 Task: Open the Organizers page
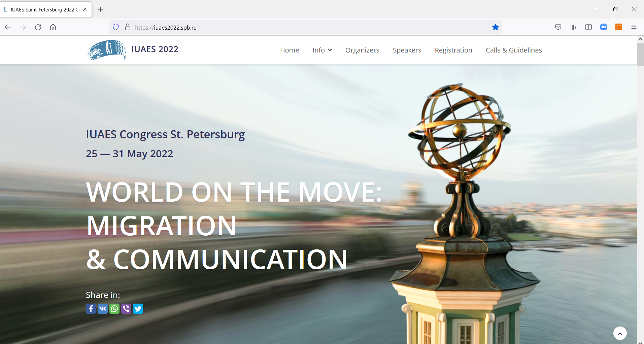click(362, 50)
